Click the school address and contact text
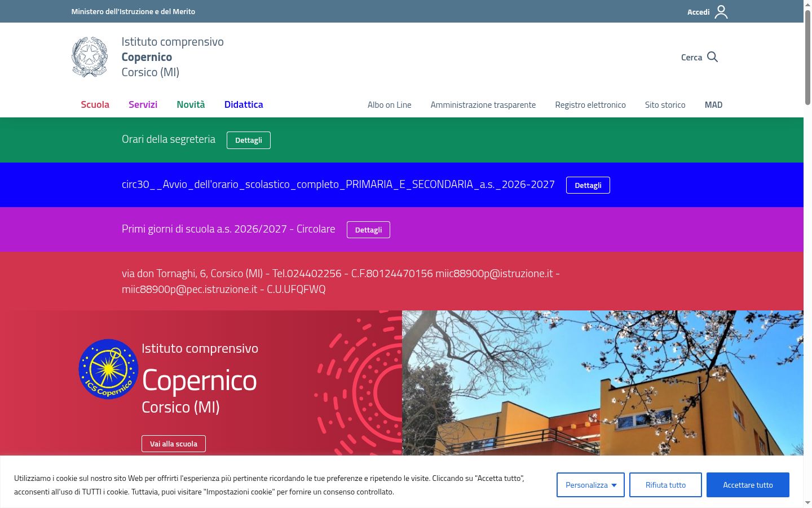 click(341, 281)
